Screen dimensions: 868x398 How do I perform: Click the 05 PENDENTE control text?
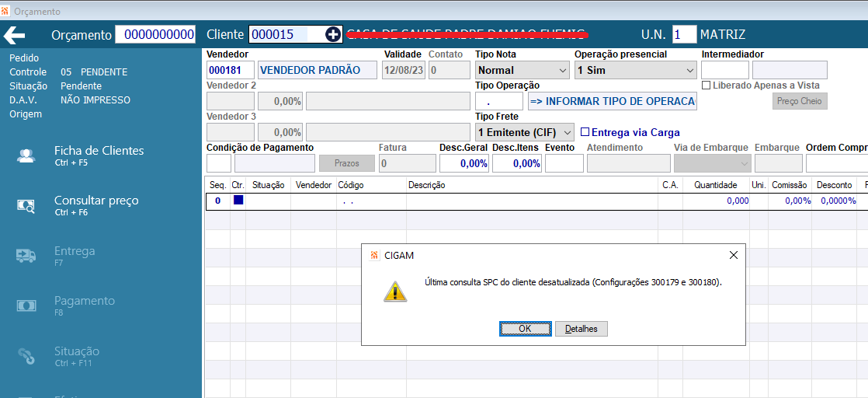pos(94,72)
